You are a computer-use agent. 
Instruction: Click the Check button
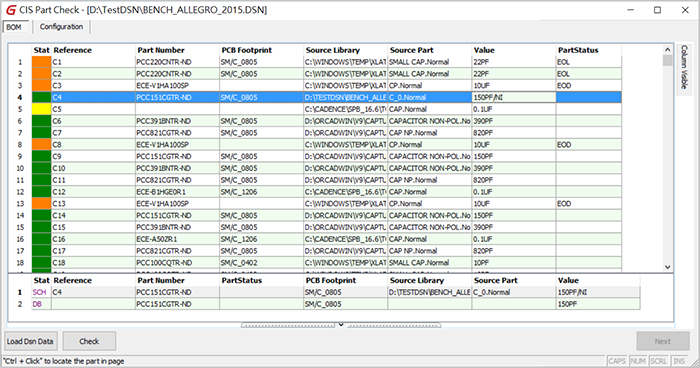click(89, 341)
